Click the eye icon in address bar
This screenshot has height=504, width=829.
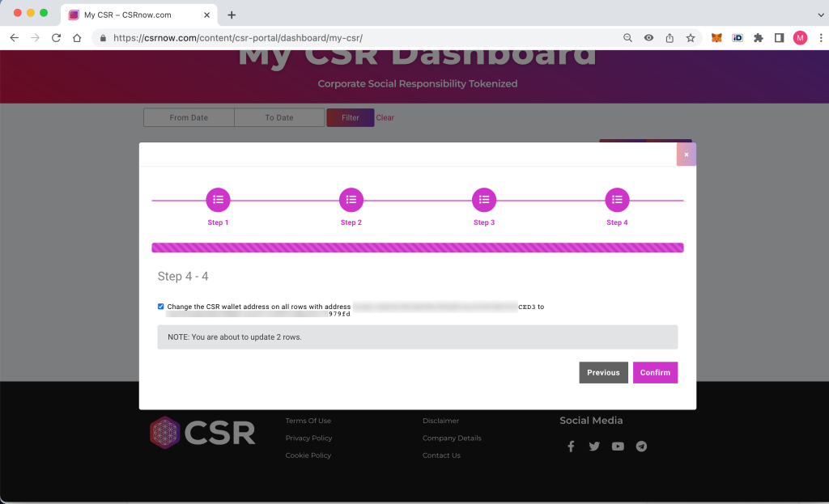coord(648,38)
